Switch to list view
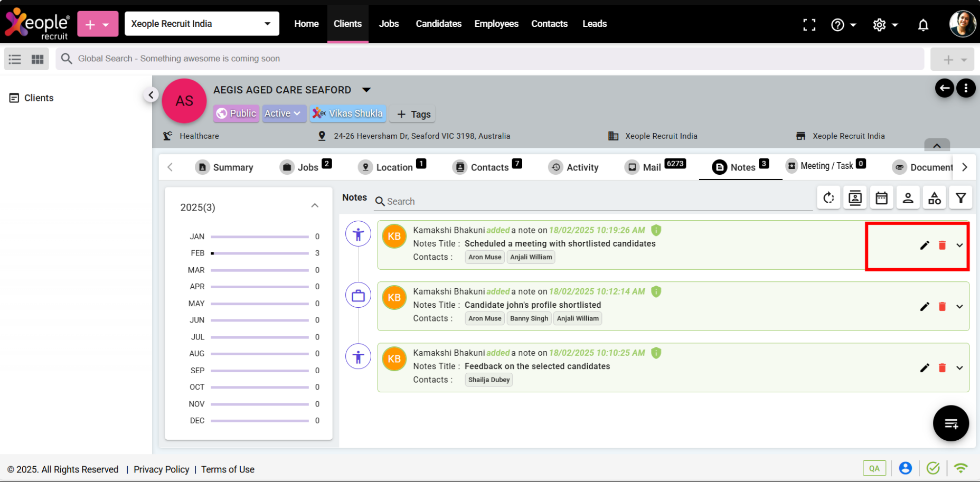The height and width of the screenshot is (482, 980). pyautogui.click(x=15, y=59)
